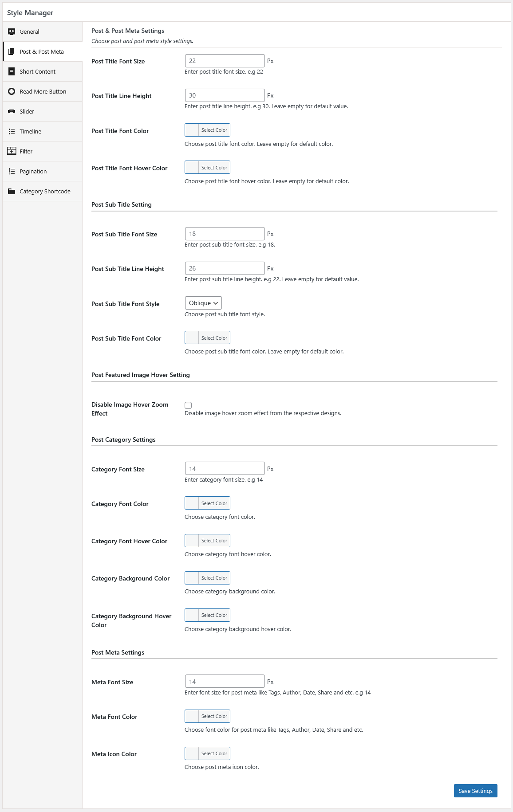Click the Category Shortcode folder icon
The width and height of the screenshot is (513, 812).
tap(12, 191)
